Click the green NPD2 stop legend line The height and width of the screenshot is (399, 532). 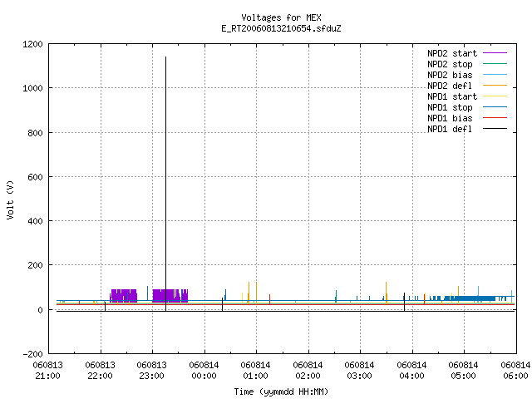coord(495,64)
